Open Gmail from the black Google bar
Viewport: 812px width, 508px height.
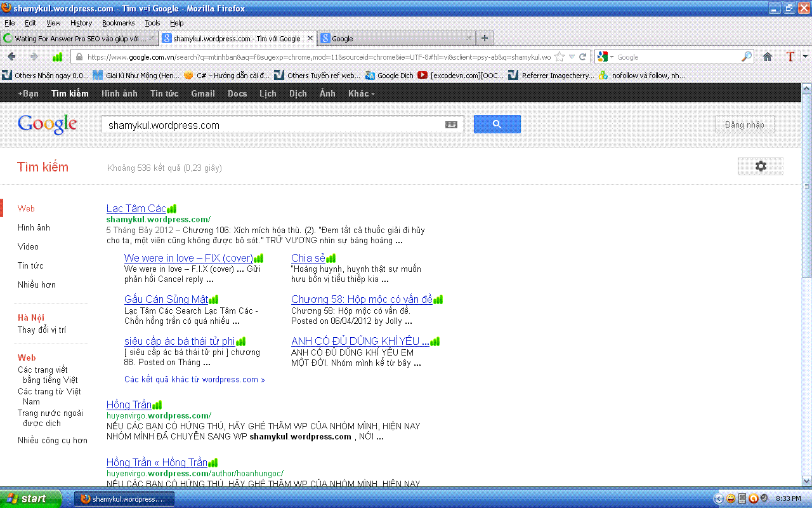203,93
